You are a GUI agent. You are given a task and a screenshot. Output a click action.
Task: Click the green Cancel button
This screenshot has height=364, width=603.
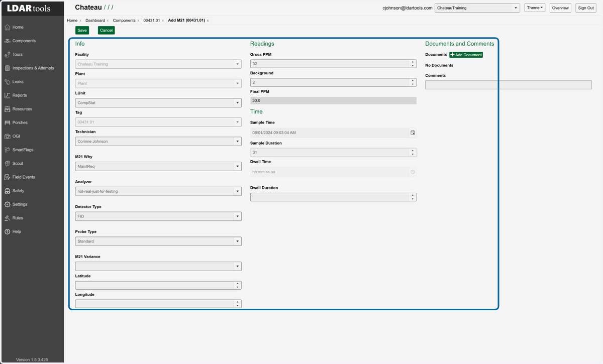tap(106, 30)
